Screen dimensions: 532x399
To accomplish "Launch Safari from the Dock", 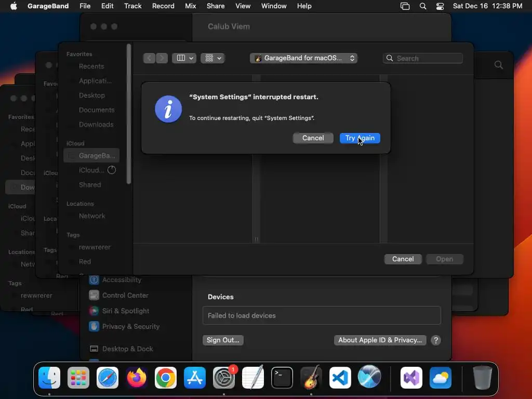I will click(108, 378).
